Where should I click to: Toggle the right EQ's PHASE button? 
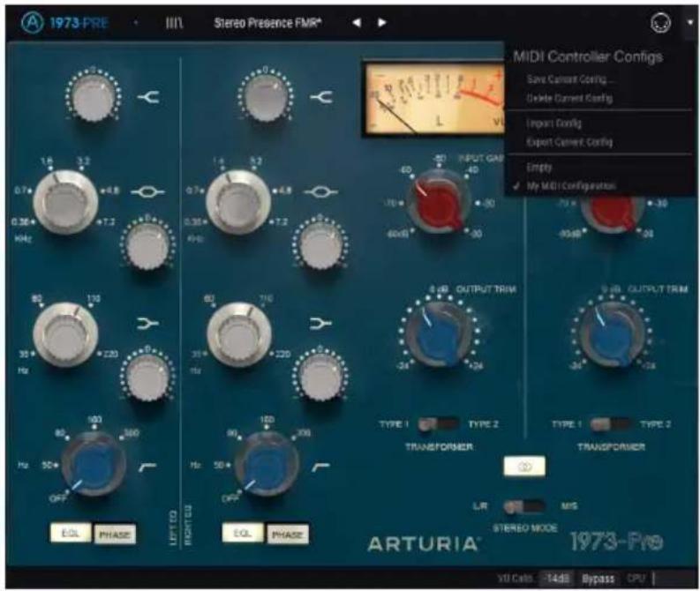tap(287, 534)
